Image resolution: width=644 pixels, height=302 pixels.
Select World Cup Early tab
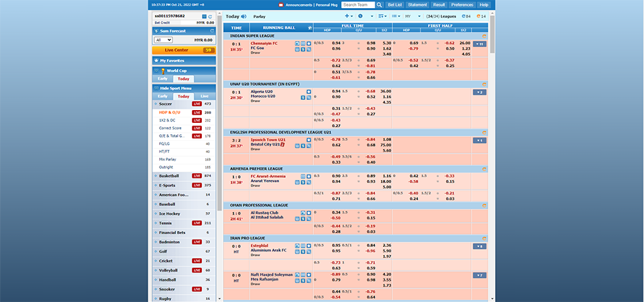[x=162, y=79]
